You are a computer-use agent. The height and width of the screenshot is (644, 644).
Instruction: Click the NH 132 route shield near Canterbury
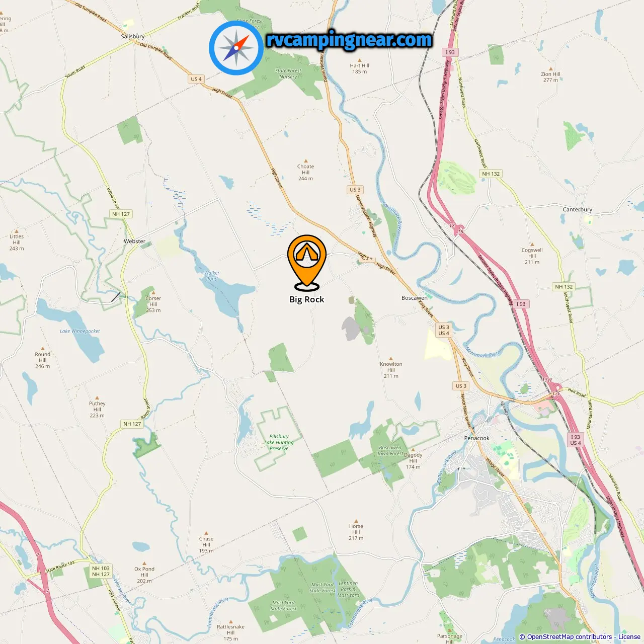point(491,174)
